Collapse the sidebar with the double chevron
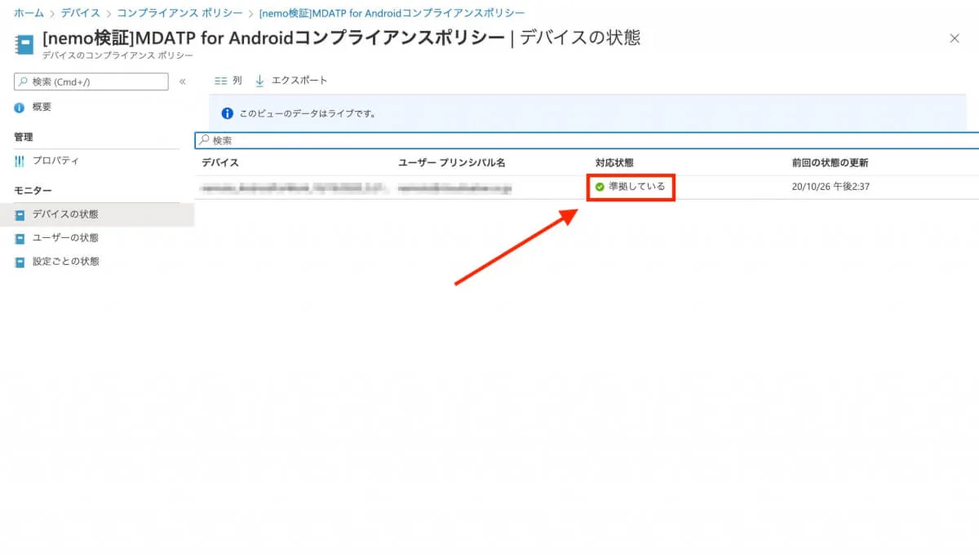Screen dimensions: 979x560 click(183, 82)
